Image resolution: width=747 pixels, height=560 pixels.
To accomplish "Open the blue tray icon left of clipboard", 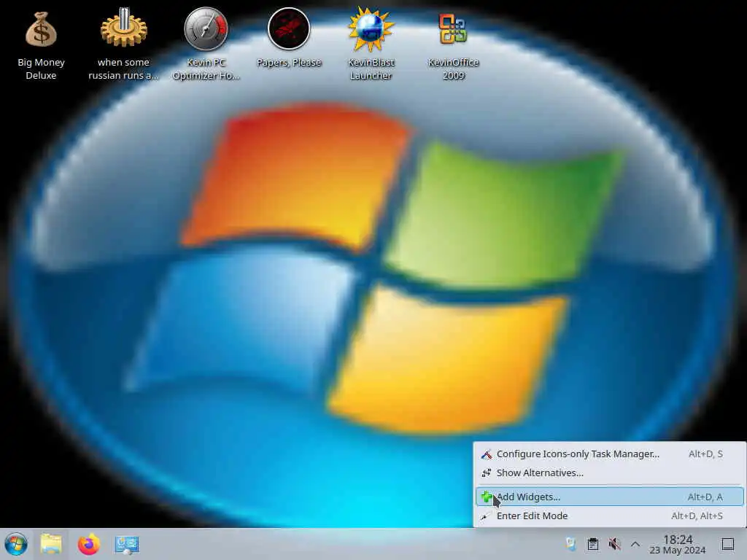I will coord(570,544).
